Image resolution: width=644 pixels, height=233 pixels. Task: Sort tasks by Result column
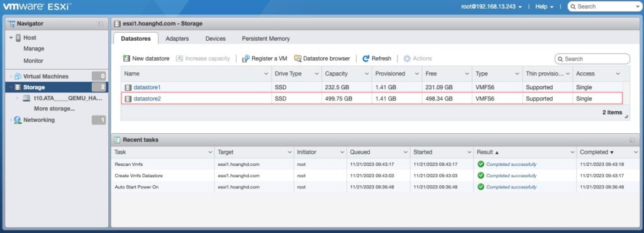[x=525, y=152]
